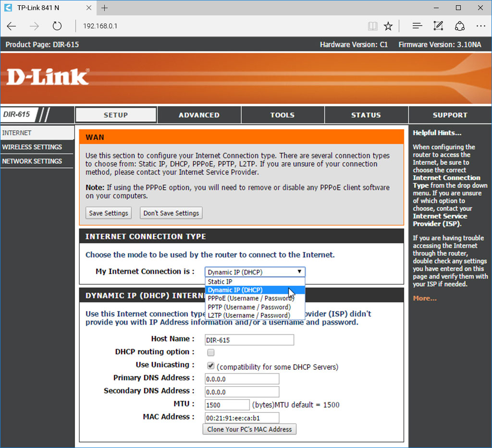492x448 pixels.
Task: Open the Hub three-lines icon
Action: tap(417, 26)
